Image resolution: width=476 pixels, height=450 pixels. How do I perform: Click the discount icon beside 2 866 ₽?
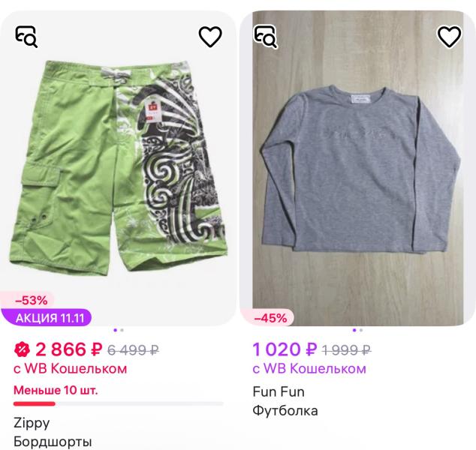23,349
